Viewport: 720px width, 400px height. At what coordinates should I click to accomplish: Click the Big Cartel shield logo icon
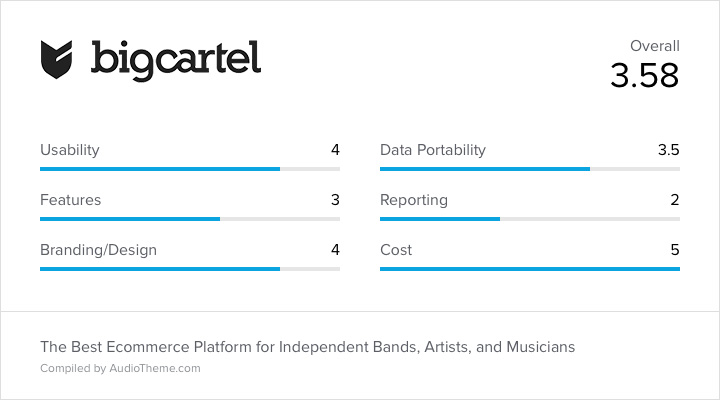click(56, 60)
